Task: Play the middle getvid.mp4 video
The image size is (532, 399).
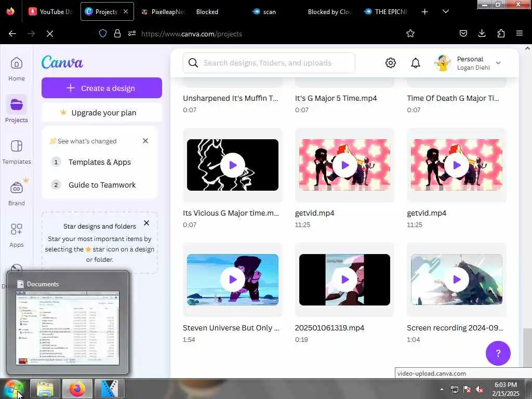Action: click(x=345, y=165)
